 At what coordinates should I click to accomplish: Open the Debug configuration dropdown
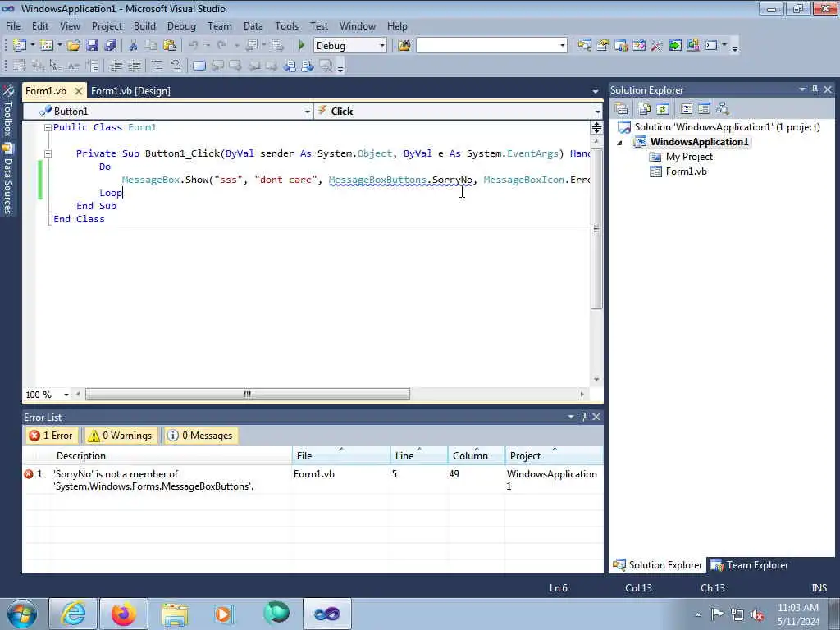(x=382, y=46)
